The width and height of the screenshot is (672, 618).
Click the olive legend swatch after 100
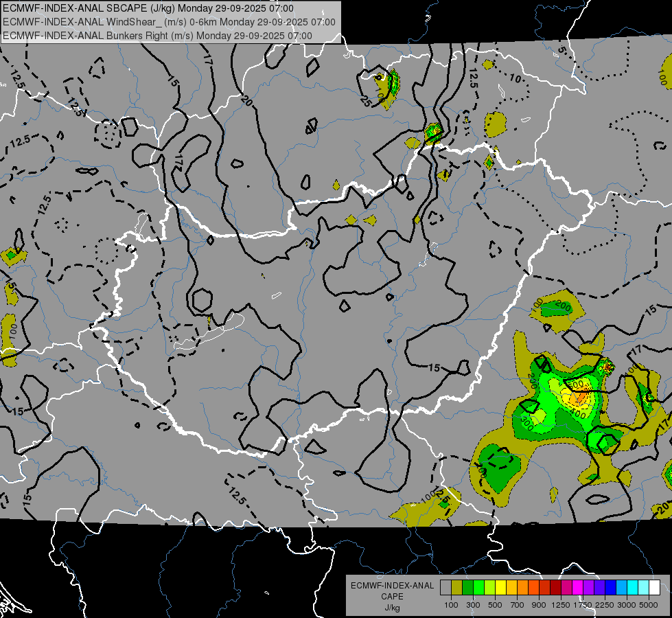coord(457,588)
